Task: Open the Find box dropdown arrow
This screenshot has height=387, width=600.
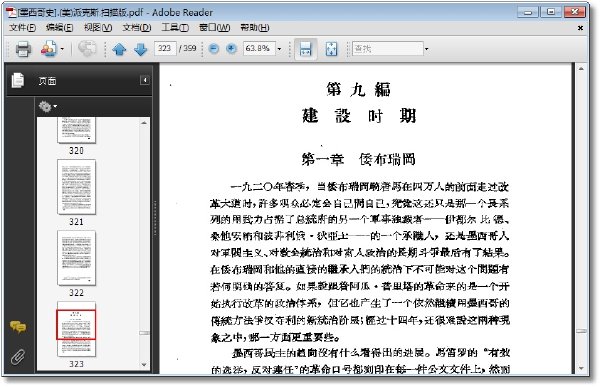Action: tap(427, 49)
